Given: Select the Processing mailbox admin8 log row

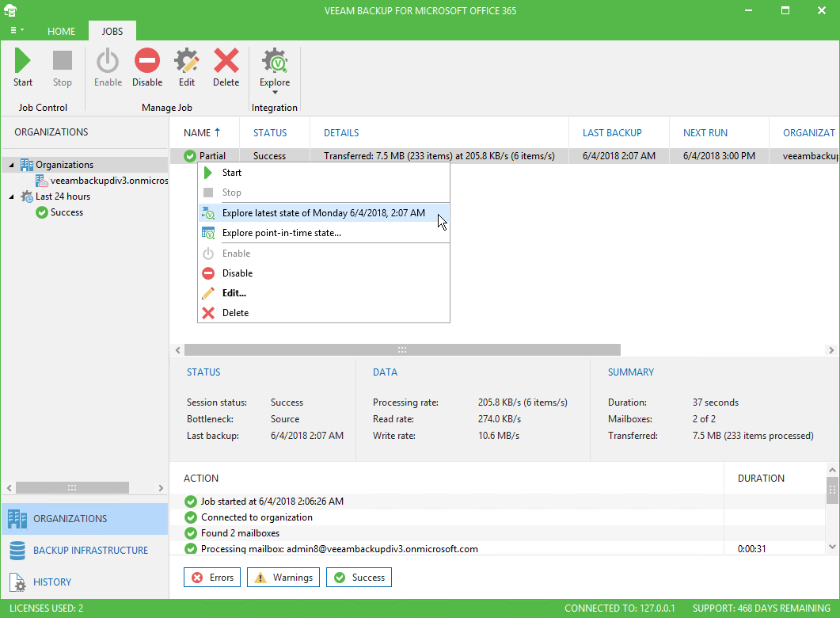Looking at the screenshot, I should pos(498,549).
